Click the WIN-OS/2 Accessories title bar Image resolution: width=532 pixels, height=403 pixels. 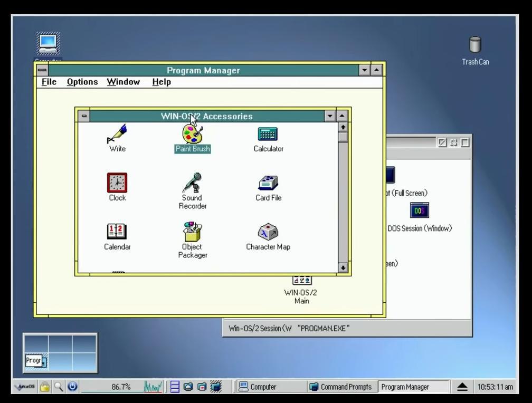(207, 116)
